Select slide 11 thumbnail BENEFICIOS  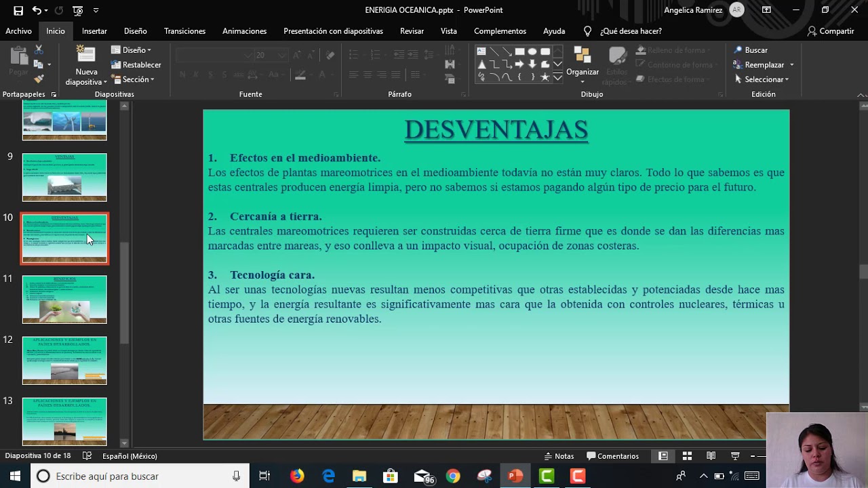click(x=64, y=300)
